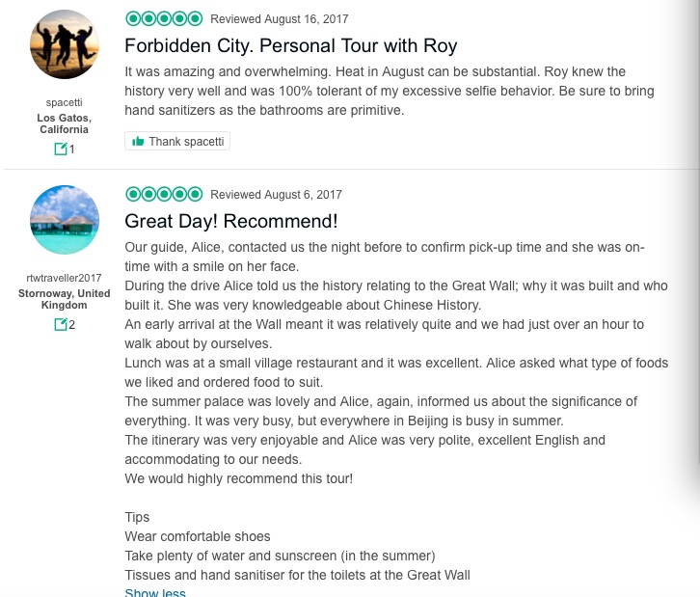Viewport: 700px width, 597px height.
Task: Open the Forbidden City Personal Tour review title
Action: [x=290, y=45]
